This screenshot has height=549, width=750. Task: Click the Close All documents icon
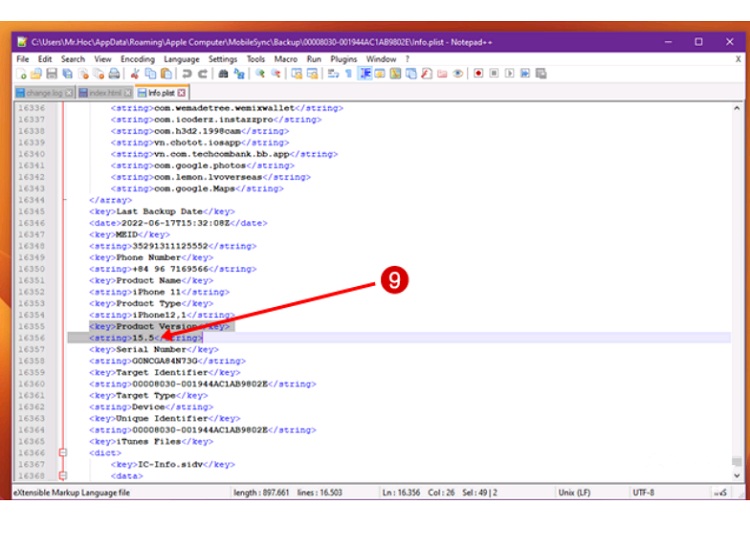(98, 74)
